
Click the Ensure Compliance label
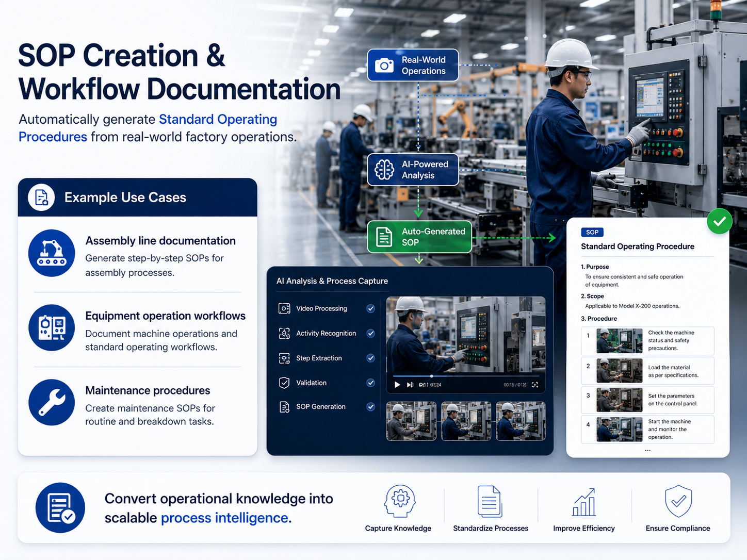(x=678, y=528)
